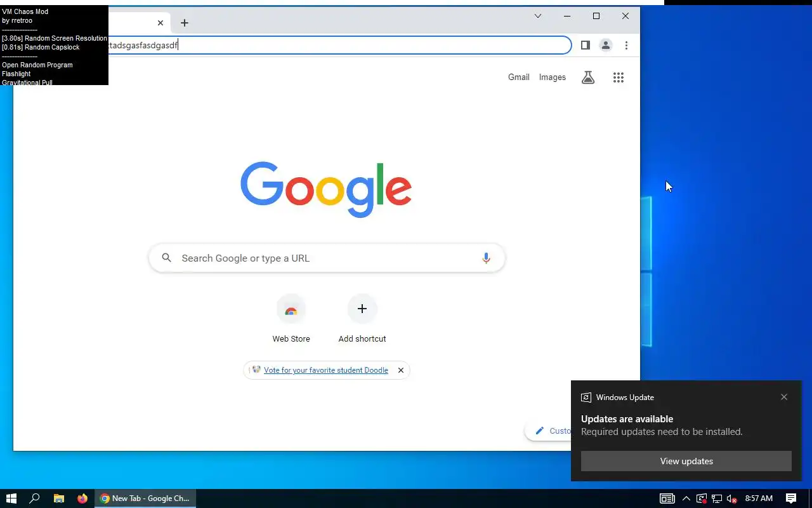Toggle Chrome side panel icon
Image resolution: width=812 pixels, height=508 pixels.
(x=586, y=45)
